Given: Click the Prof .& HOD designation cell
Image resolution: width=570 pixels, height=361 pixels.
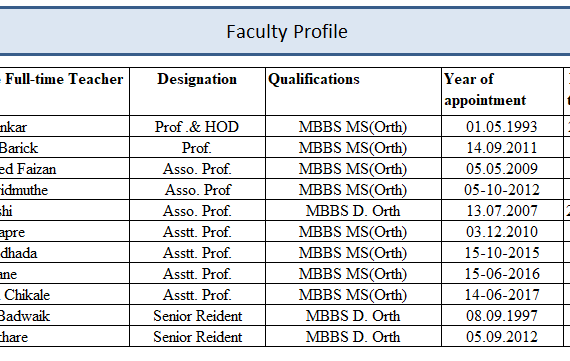Looking at the screenshot, I should pos(197,127).
